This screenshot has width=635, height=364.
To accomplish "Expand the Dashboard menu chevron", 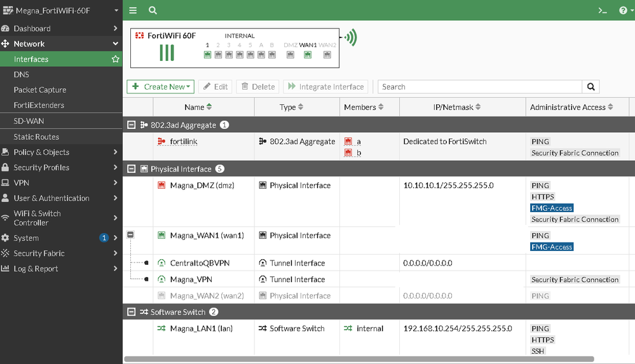I will (116, 29).
